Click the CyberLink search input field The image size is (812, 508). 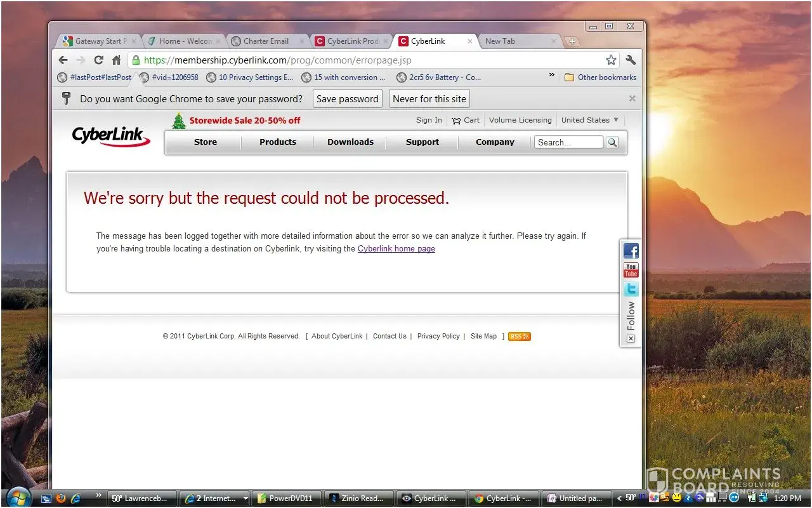coord(568,142)
